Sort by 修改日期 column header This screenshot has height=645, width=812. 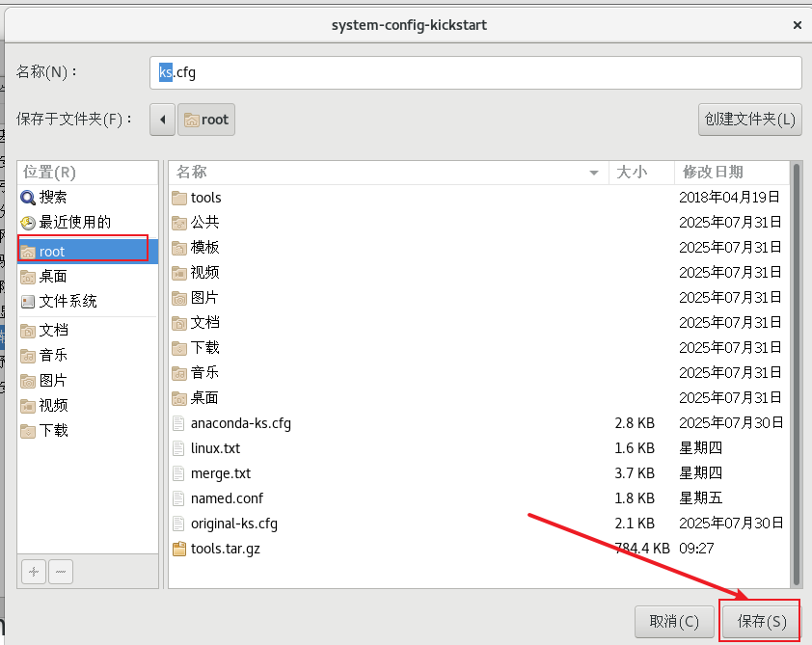coord(732,173)
